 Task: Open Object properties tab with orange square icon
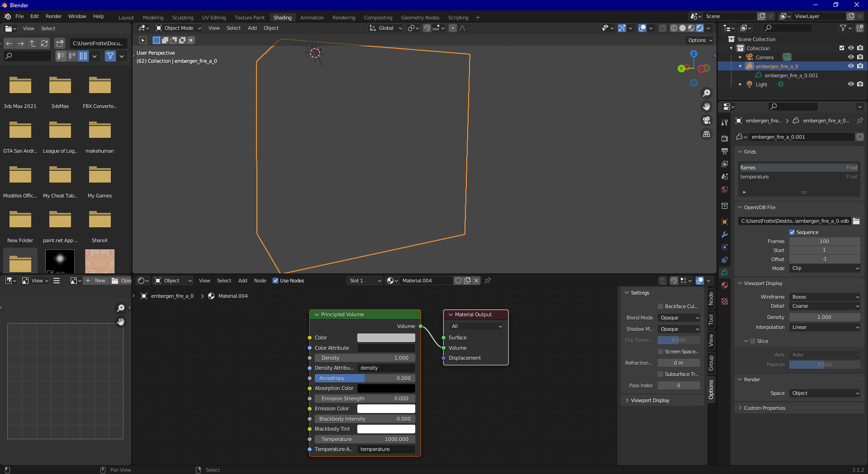click(x=725, y=222)
